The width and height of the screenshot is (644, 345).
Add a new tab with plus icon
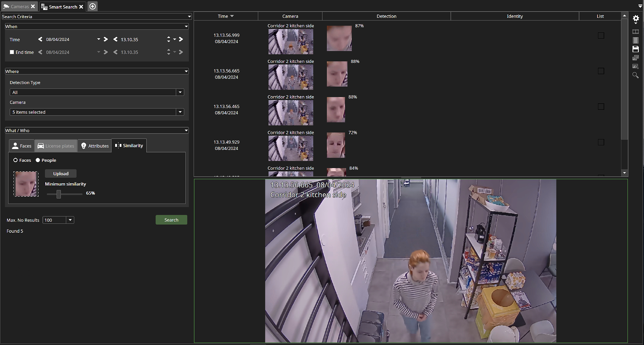coord(93,6)
